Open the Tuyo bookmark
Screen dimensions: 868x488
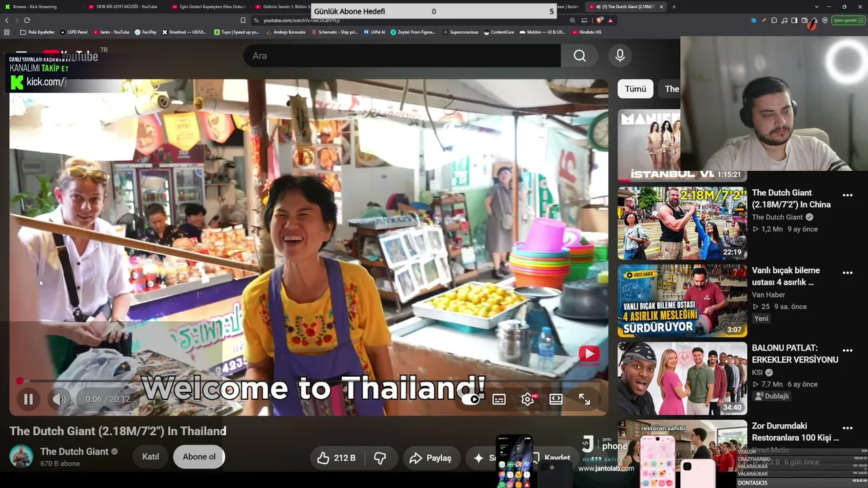pos(237,32)
